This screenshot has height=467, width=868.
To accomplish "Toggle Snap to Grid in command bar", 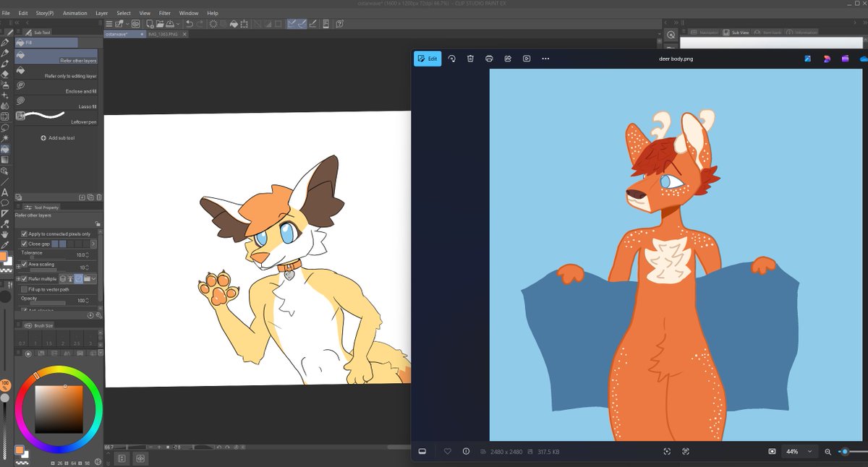I will tap(312, 23).
